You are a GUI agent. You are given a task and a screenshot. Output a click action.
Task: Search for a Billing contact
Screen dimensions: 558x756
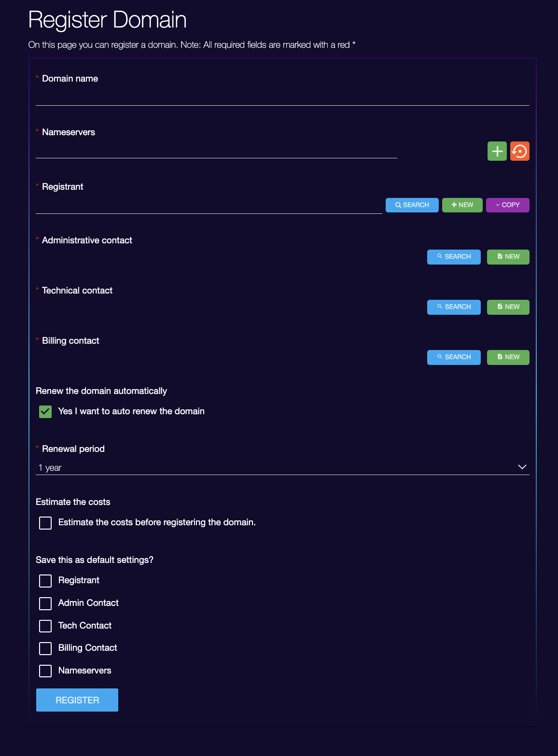click(x=454, y=357)
